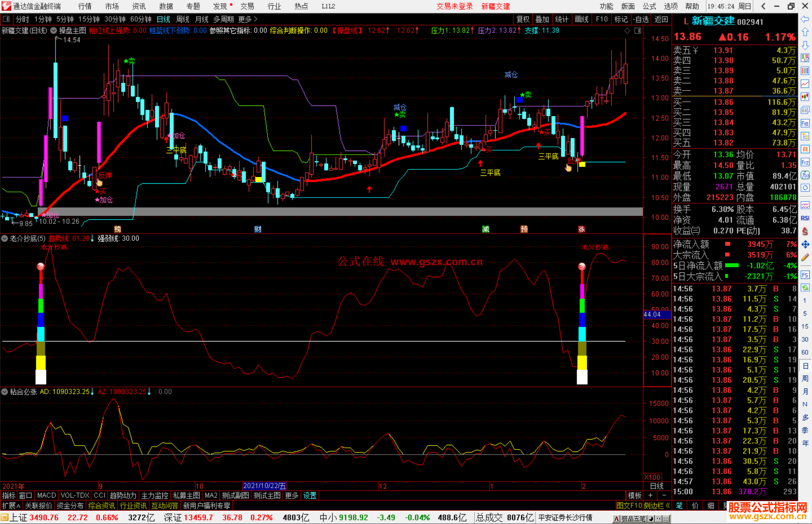812x524 pixels.
Task: Switch to the MACD indicator tab
Action: (47, 495)
